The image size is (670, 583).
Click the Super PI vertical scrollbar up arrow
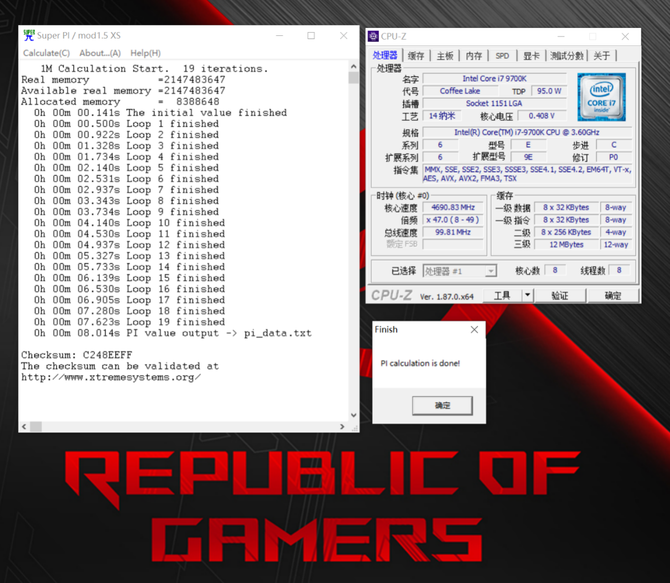click(x=353, y=66)
